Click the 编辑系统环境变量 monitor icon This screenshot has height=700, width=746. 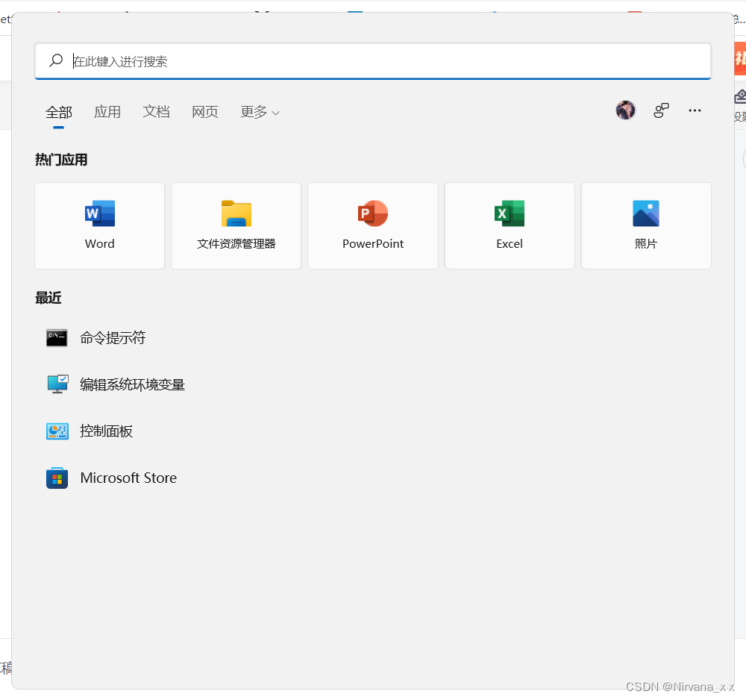click(x=57, y=384)
